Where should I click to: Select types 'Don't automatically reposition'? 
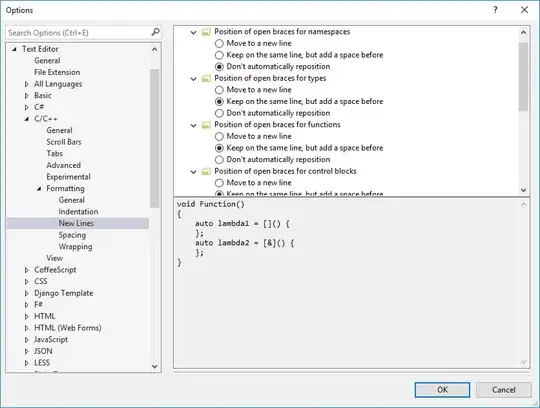pos(219,113)
